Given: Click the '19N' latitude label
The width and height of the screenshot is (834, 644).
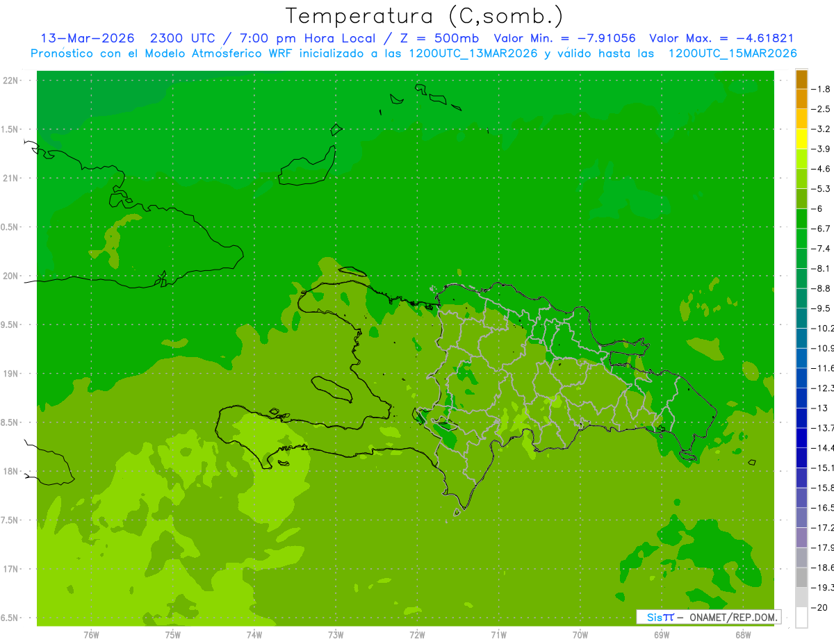Looking at the screenshot, I should pos(10,374).
